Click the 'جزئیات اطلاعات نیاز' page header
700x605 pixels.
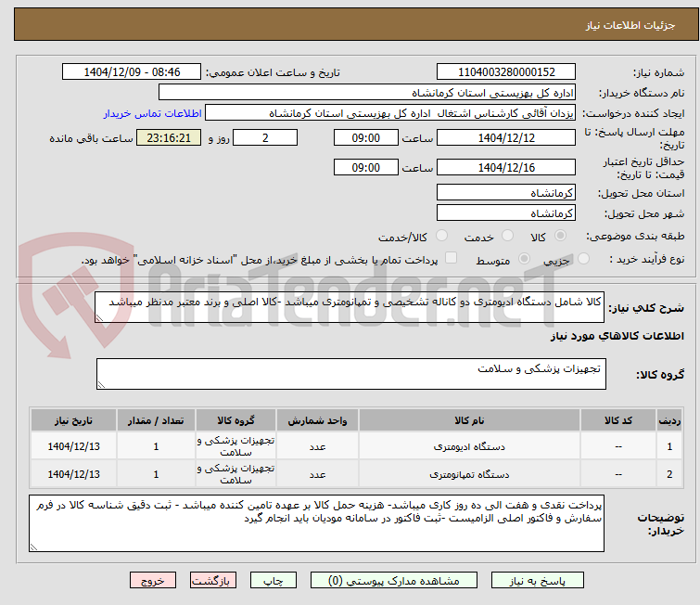[630, 25]
